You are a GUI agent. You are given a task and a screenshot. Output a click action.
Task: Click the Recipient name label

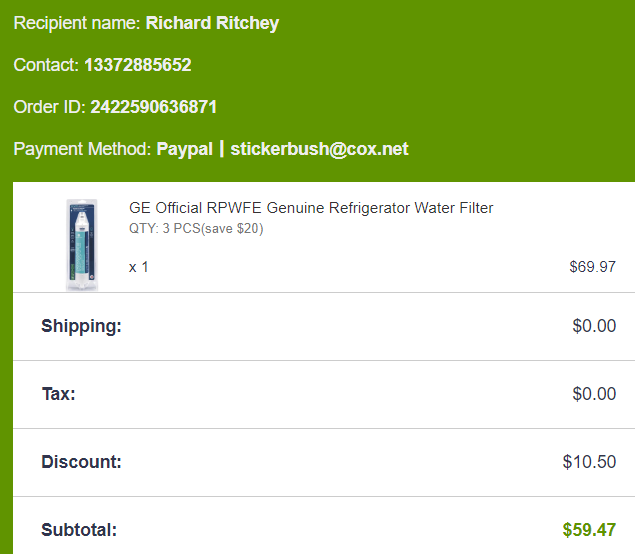coord(77,23)
